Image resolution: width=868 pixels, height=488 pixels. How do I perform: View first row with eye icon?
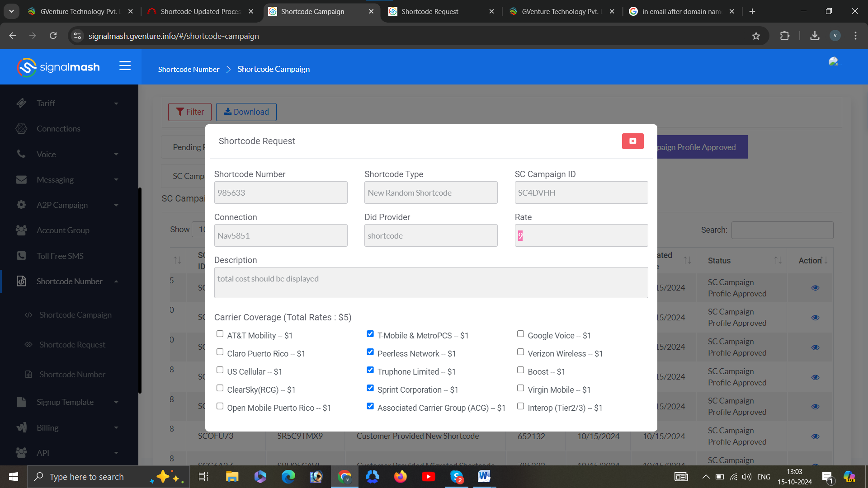coord(815,288)
